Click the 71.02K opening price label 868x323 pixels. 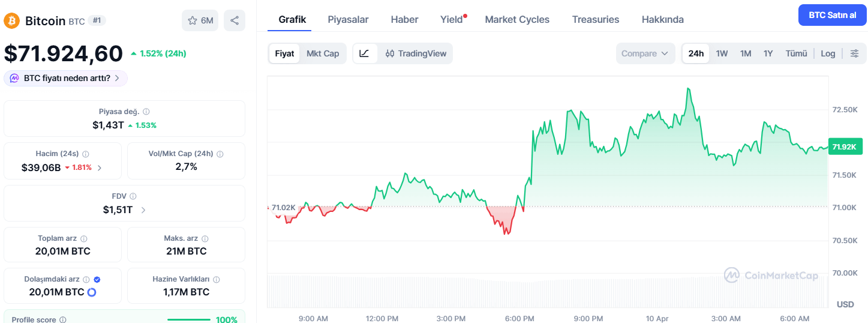pos(283,208)
